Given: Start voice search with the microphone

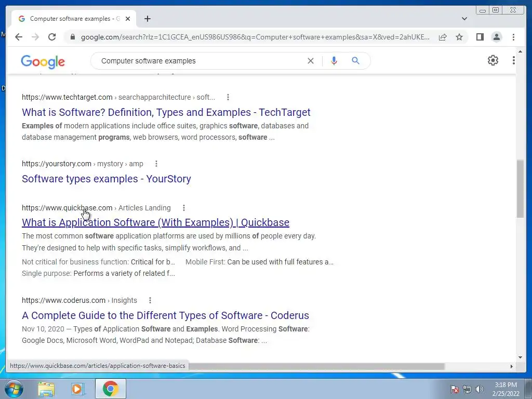Looking at the screenshot, I should coord(334,61).
